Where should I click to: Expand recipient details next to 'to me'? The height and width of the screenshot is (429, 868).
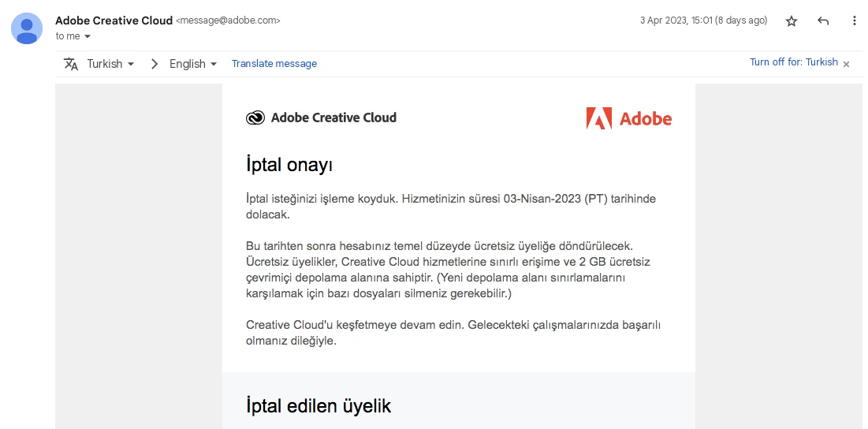coord(87,36)
